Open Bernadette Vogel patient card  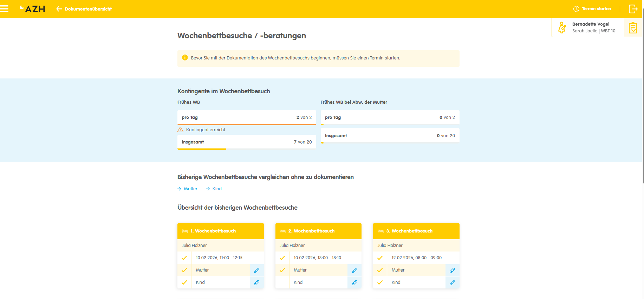pyautogui.click(x=590, y=27)
